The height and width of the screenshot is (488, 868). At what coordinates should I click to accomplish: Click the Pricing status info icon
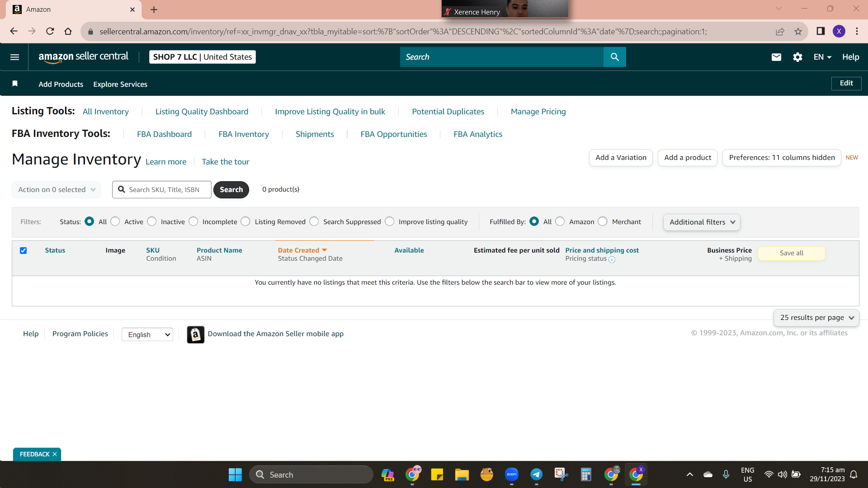[x=612, y=259]
